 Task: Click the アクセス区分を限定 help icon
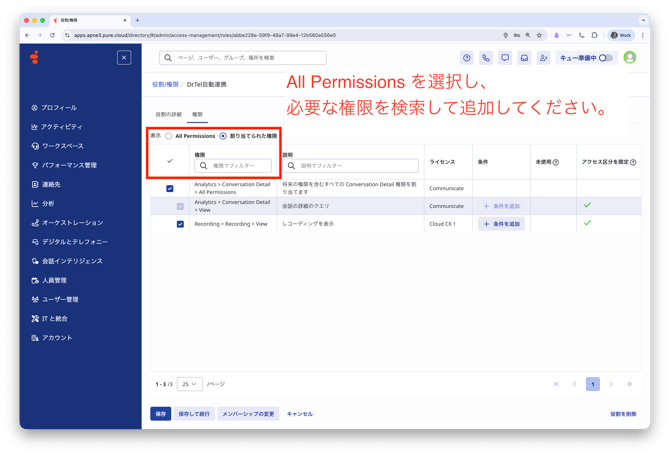633,162
